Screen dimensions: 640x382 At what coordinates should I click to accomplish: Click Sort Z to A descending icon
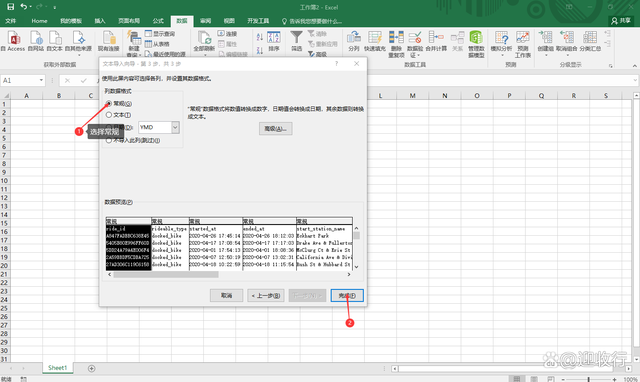[260, 51]
